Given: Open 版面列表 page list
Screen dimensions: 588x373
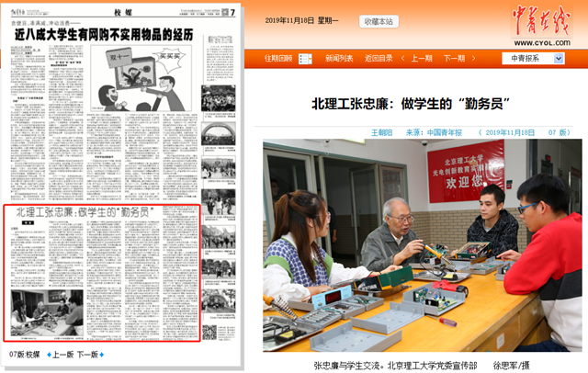Looking at the screenshot, I should pos(339,58).
